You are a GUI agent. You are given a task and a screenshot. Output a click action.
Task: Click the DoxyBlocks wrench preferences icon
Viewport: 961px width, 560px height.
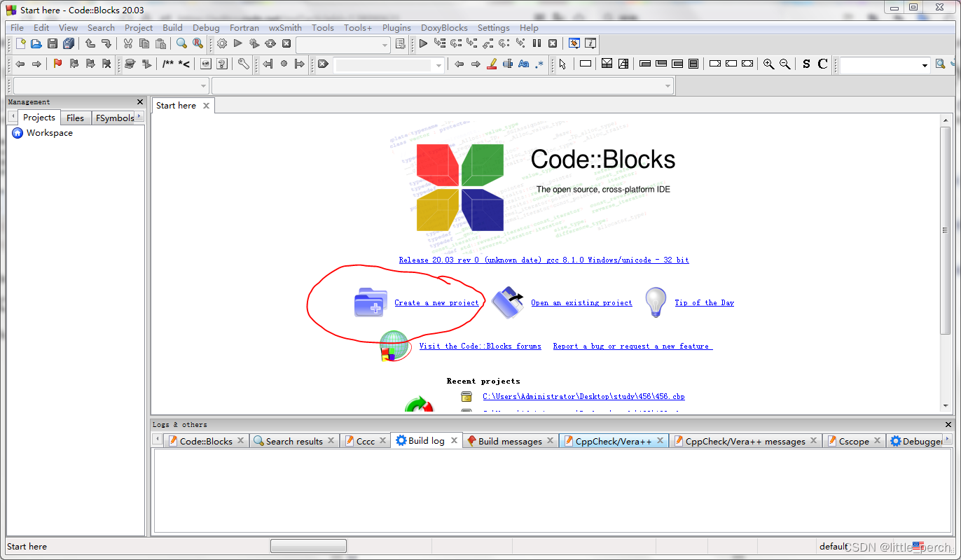243,64
